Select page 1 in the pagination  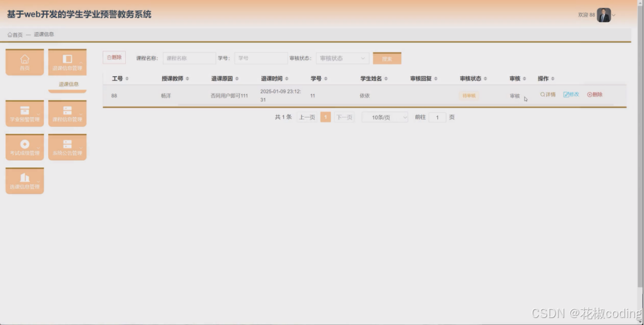pos(325,117)
